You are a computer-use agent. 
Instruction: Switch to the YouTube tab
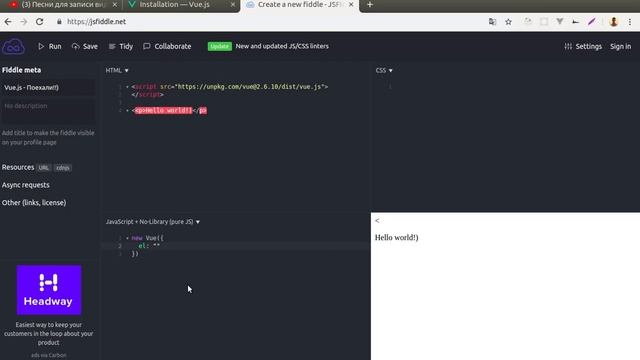click(61, 5)
